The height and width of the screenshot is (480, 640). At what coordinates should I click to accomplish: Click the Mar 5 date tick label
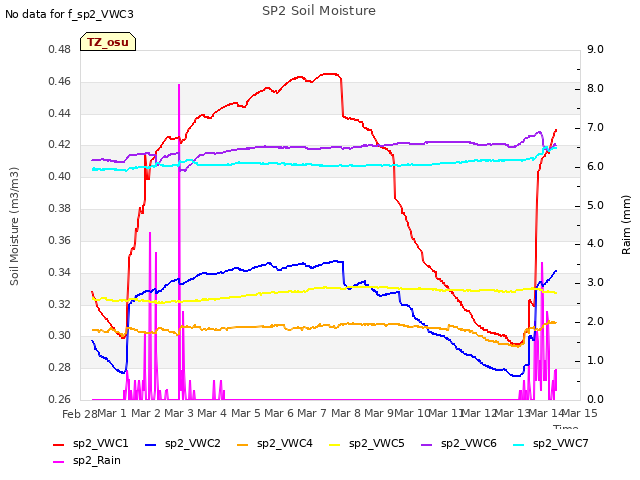[246, 413]
